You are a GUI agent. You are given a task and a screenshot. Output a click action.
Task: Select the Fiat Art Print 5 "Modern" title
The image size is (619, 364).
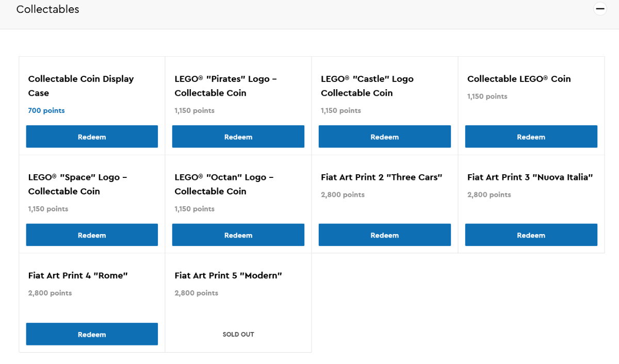coord(229,275)
